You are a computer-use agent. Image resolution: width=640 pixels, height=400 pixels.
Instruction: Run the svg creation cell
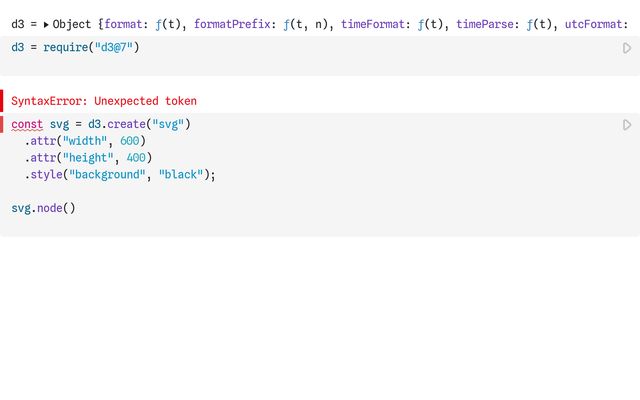[627, 125]
